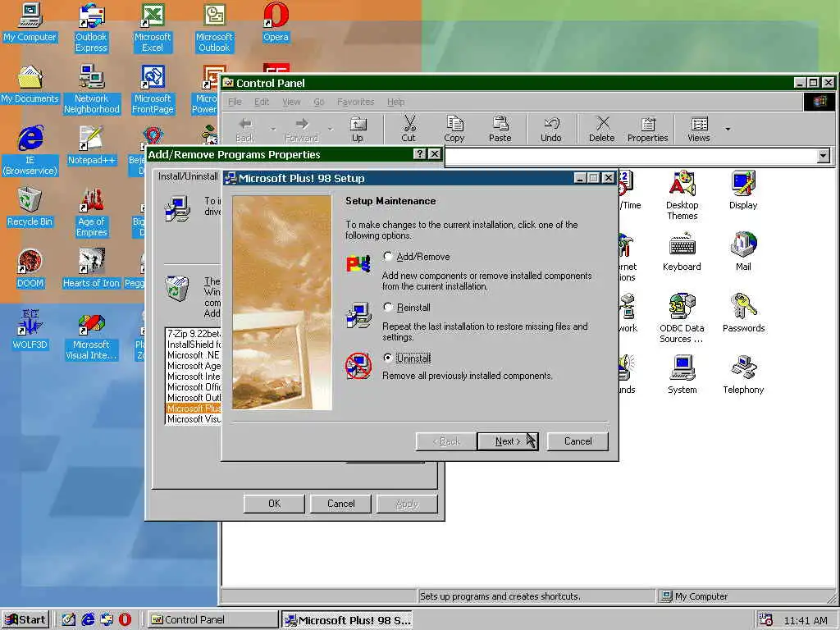Select the Notepad++ desktop icon
Viewport: 840px width, 630px height.
click(92, 146)
